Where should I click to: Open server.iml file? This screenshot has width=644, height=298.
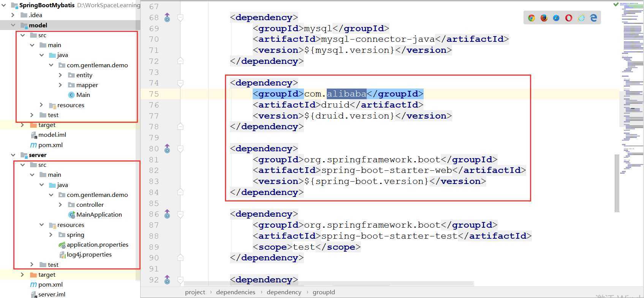point(48,295)
